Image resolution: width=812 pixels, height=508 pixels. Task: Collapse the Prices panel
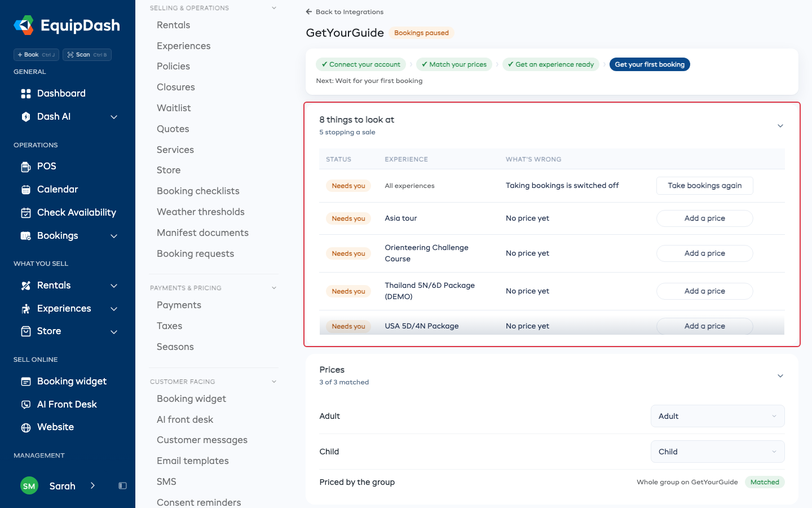point(780,376)
